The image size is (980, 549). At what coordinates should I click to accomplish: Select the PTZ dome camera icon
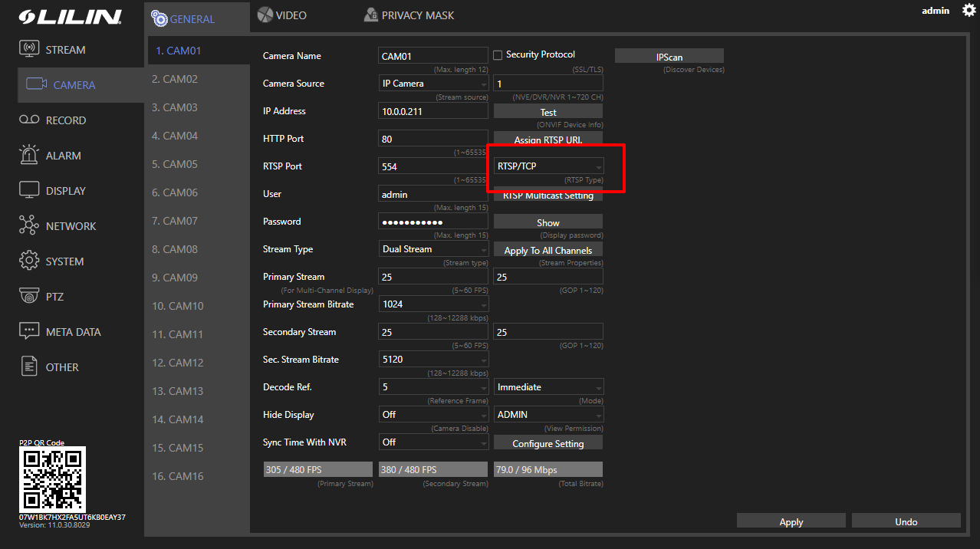(x=29, y=296)
